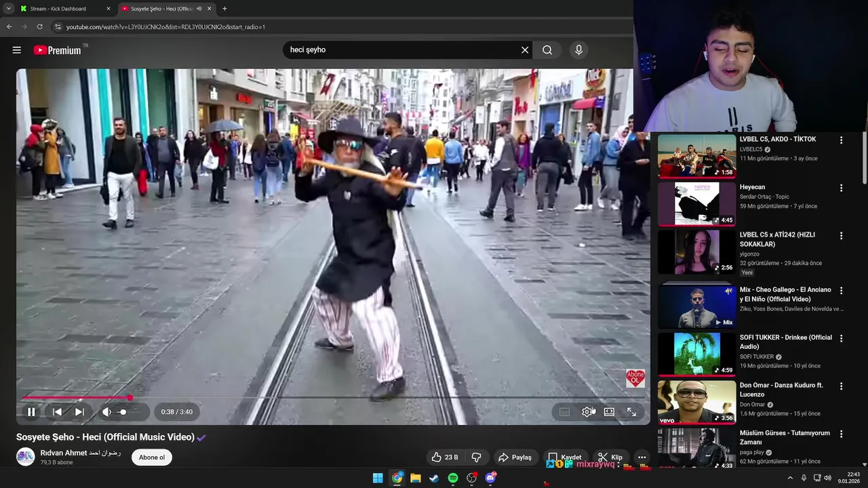Share the video via Paylaş
This screenshot has height=488, width=868.
(x=515, y=457)
